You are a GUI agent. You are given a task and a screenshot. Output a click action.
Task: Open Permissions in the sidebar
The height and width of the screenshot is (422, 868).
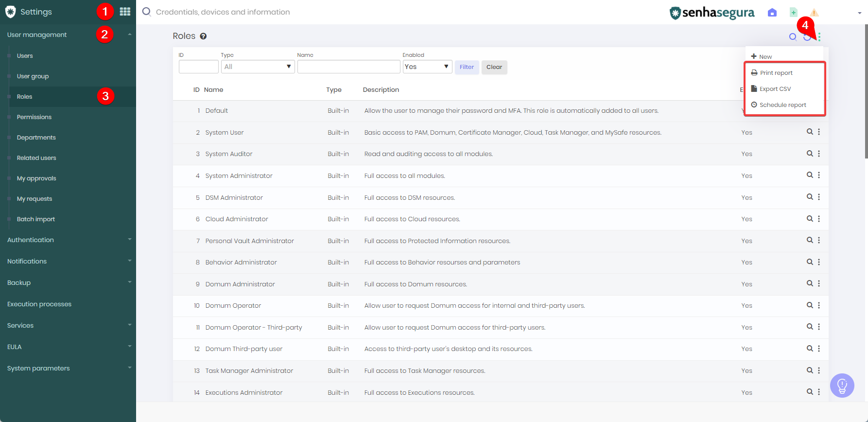pos(34,117)
